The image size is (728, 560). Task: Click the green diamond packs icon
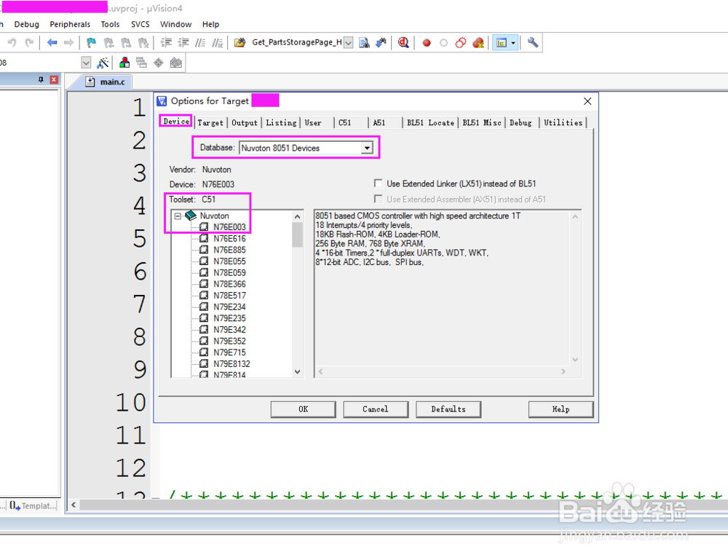point(158,63)
